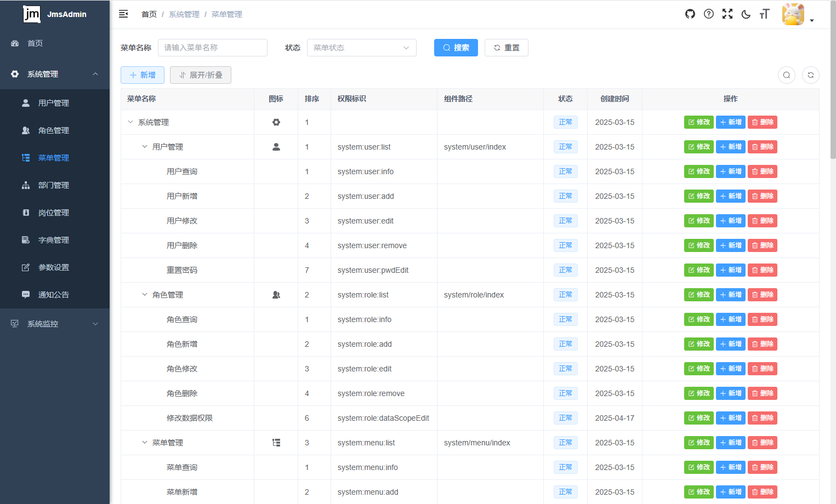The image size is (836, 504).
Task: Collapse the 菜单管理 tree row chevron
Action: tap(145, 443)
